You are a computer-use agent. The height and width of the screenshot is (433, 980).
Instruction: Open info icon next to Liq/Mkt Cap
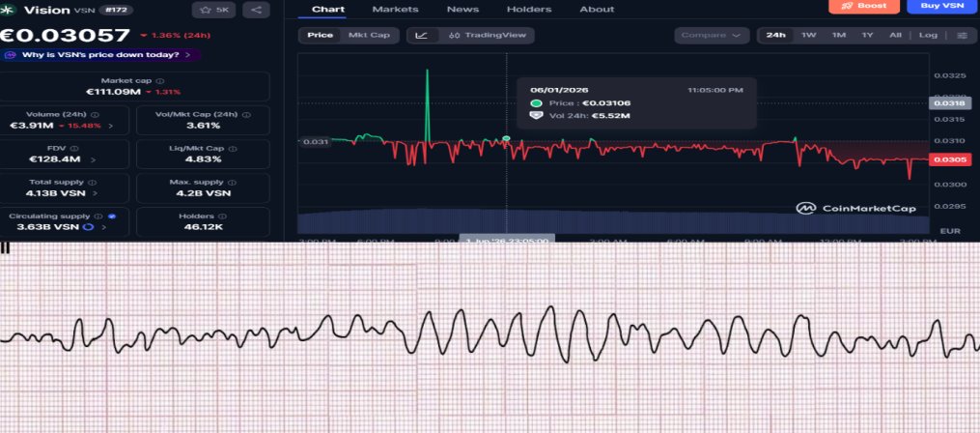(x=232, y=149)
